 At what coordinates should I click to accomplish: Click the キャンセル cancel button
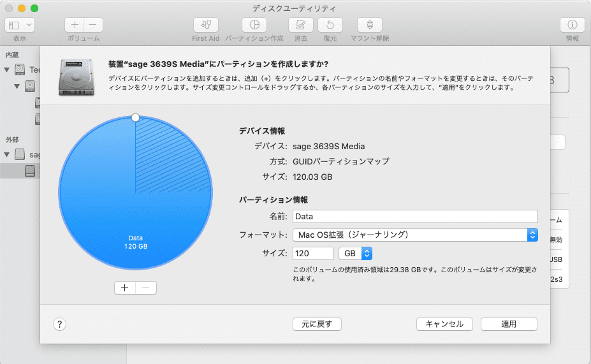(x=444, y=324)
